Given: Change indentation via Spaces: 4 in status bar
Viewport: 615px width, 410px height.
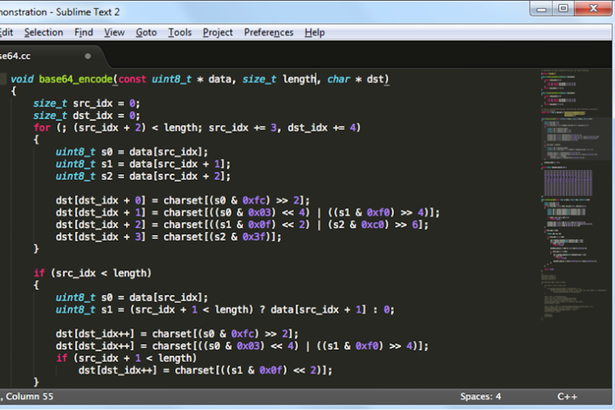Looking at the screenshot, I should click(483, 397).
